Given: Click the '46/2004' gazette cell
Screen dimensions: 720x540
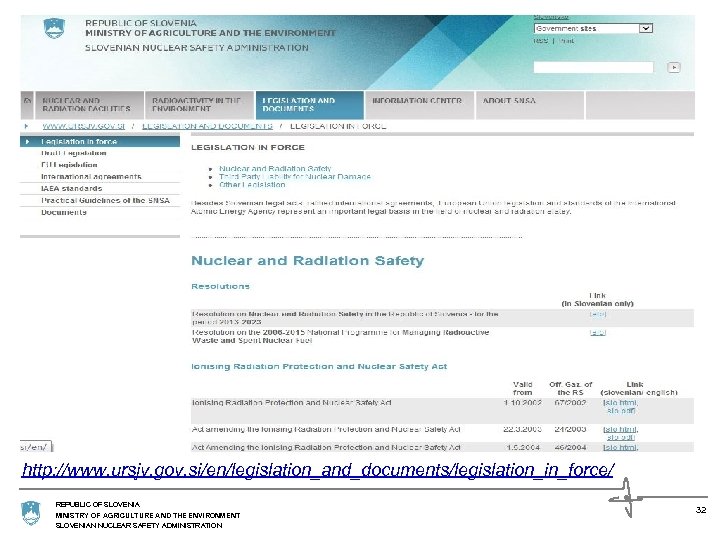Looking at the screenshot, I should pyautogui.click(x=570, y=447).
